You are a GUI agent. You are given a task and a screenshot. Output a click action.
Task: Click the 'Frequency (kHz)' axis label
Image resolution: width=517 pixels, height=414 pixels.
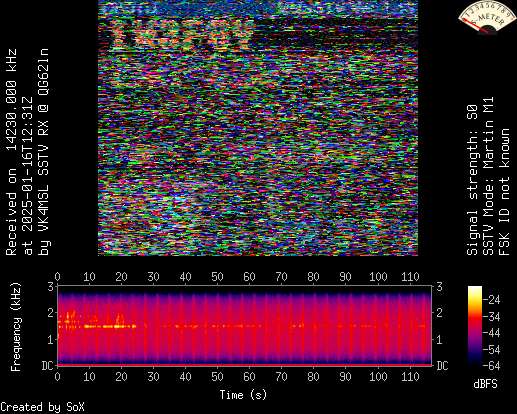[15, 327]
